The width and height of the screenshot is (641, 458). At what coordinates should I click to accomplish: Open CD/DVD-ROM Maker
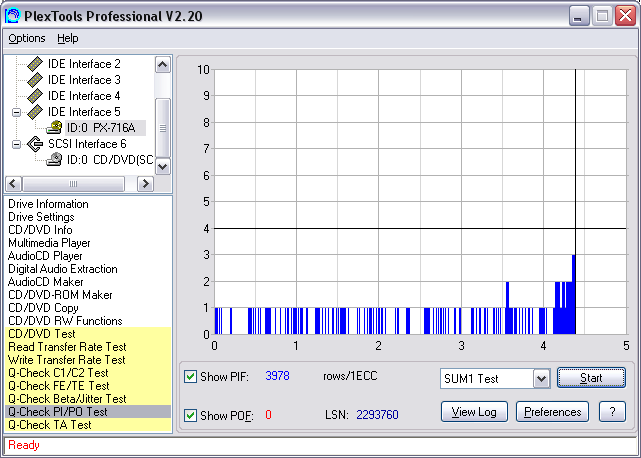click(x=60, y=295)
